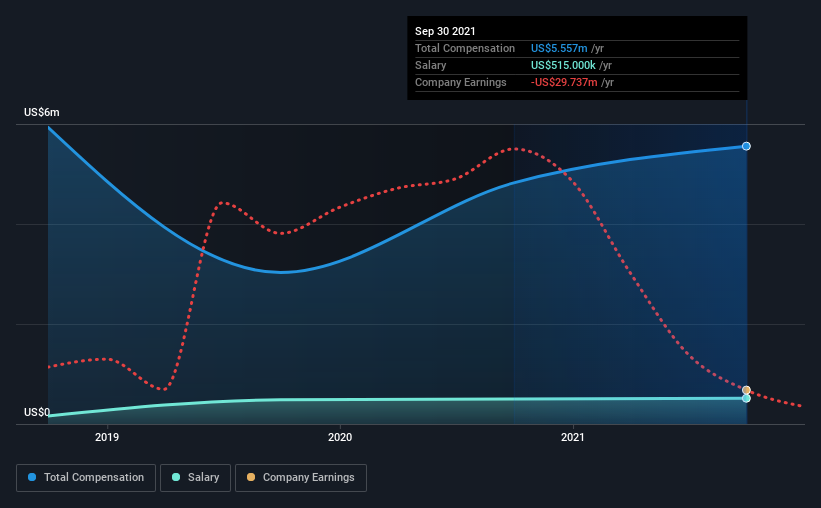The height and width of the screenshot is (508, 821).
Task: Toggle the Company Earnings legend button
Action: click(x=301, y=478)
